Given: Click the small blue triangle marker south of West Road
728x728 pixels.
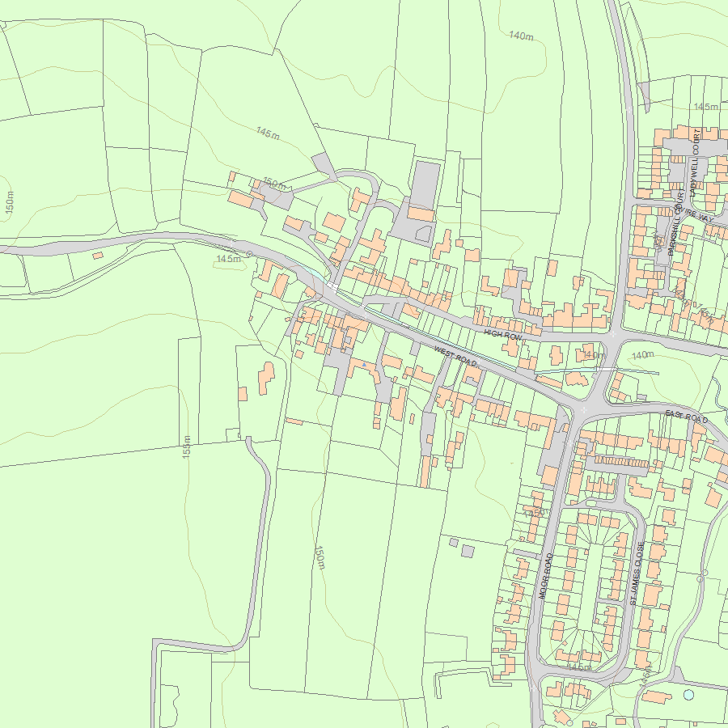Looking at the screenshot, I should (365, 366).
